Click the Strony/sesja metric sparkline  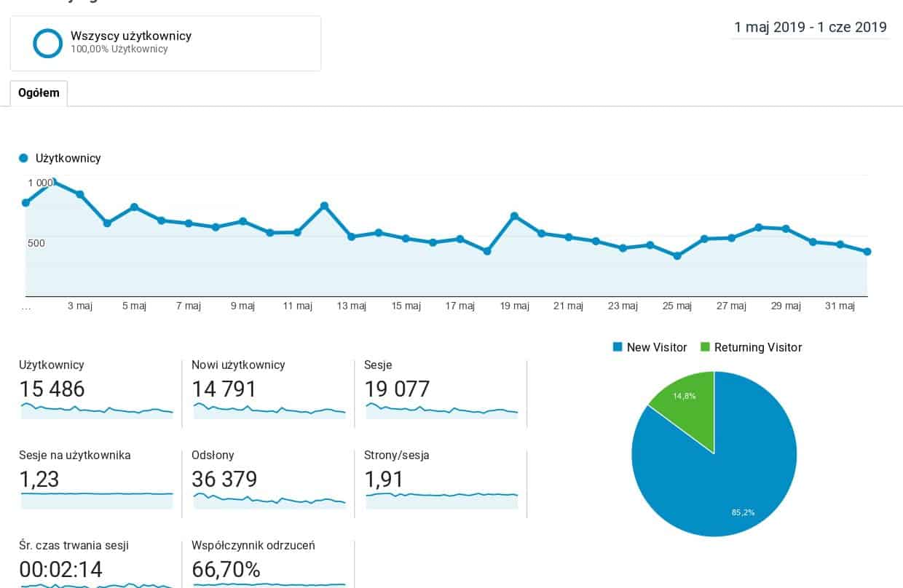pos(441,495)
